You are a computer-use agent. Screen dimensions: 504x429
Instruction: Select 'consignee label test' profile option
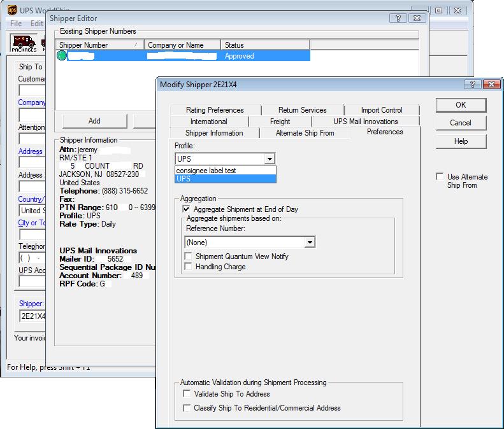(x=226, y=171)
